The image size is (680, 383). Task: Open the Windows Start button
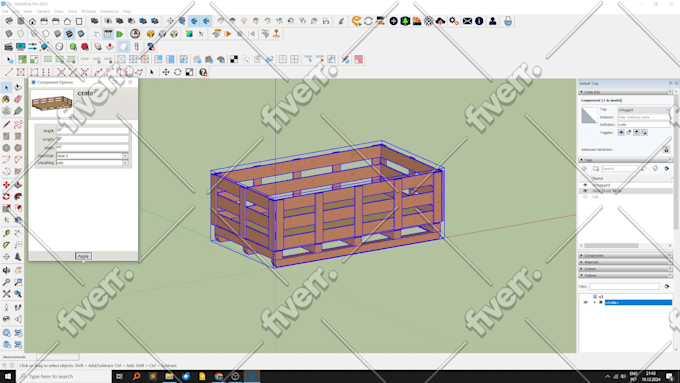tap(7, 376)
